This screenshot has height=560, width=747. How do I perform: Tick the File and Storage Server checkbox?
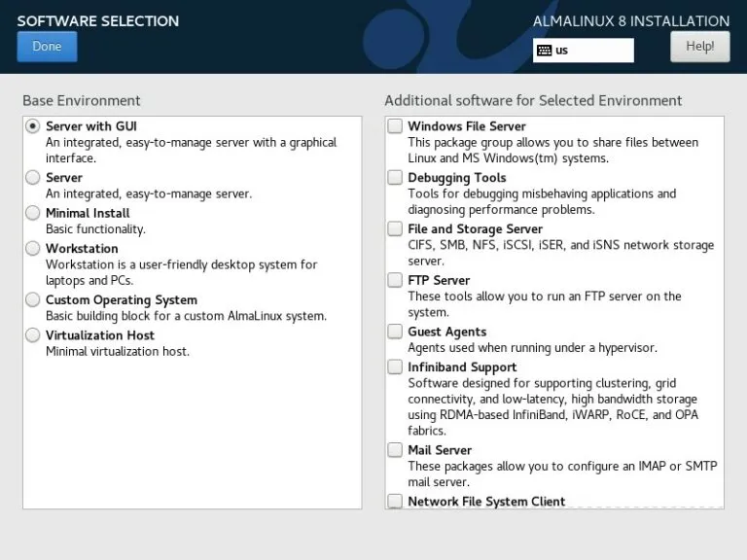click(x=395, y=229)
